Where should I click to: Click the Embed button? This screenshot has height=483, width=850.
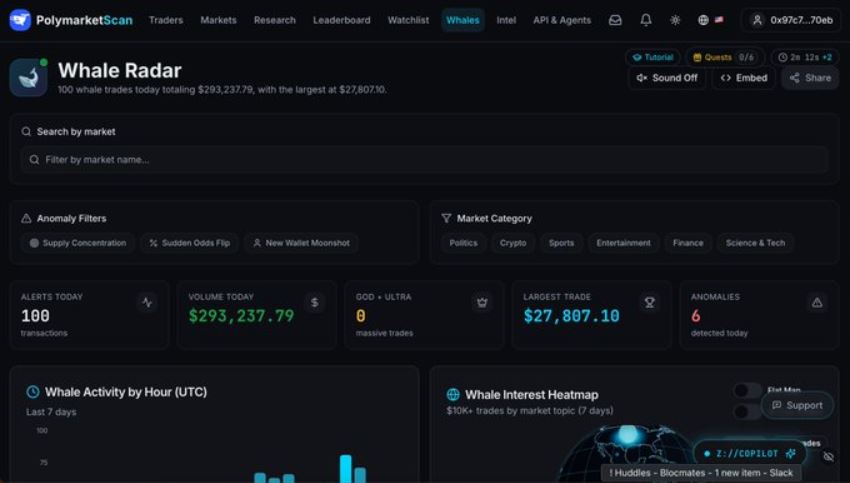[744, 78]
